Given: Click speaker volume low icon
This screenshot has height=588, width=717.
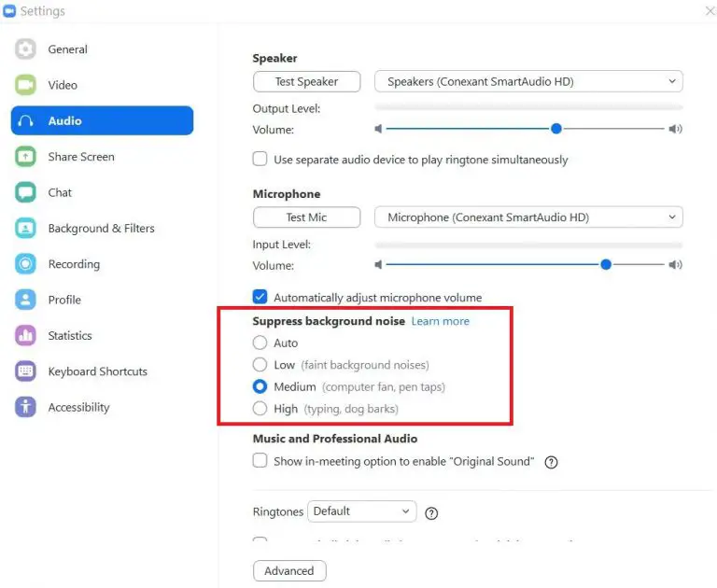Looking at the screenshot, I should (x=378, y=129).
